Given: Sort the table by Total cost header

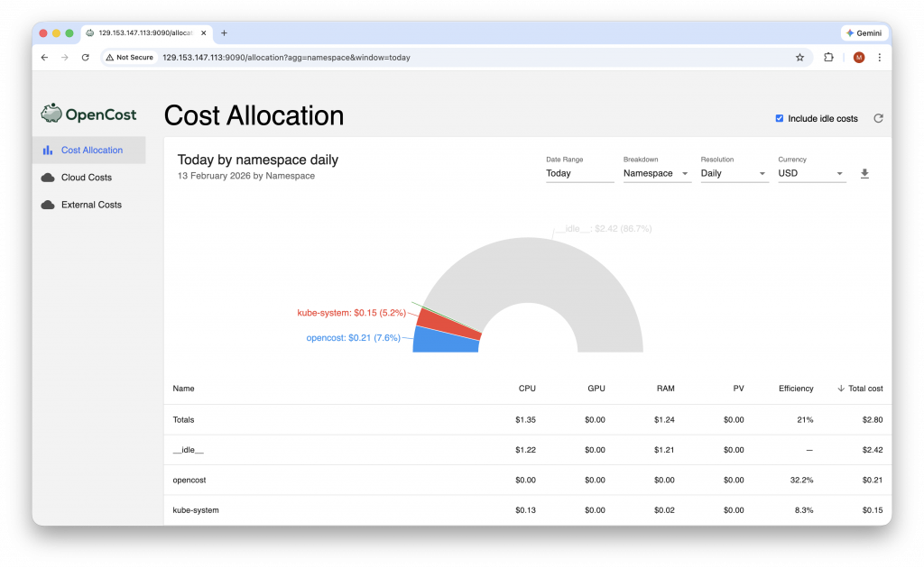Looking at the screenshot, I should tap(865, 389).
